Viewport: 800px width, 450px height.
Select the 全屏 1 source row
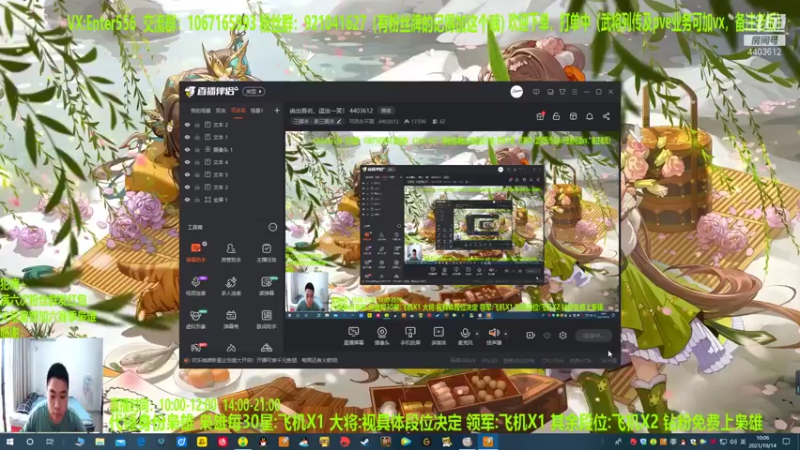tap(233, 199)
